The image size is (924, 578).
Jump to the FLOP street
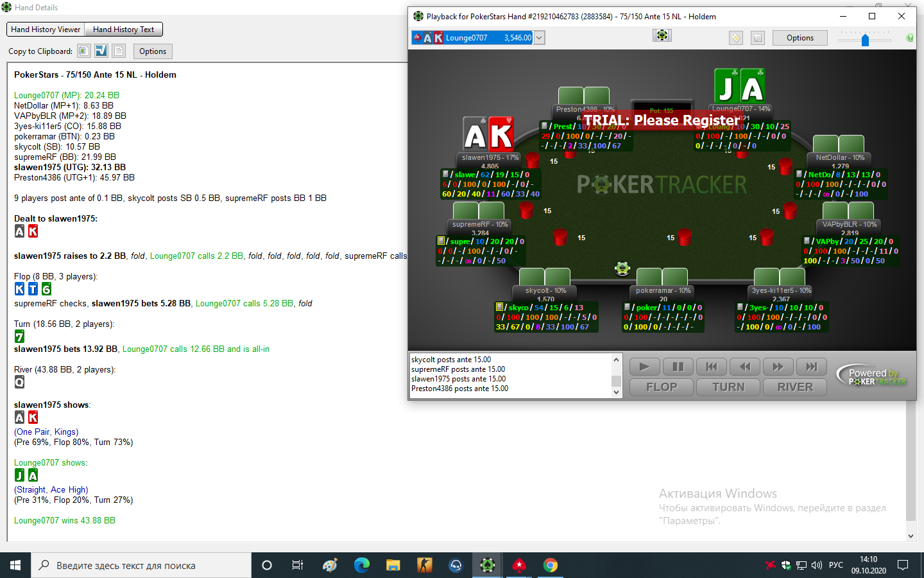[x=662, y=387]
